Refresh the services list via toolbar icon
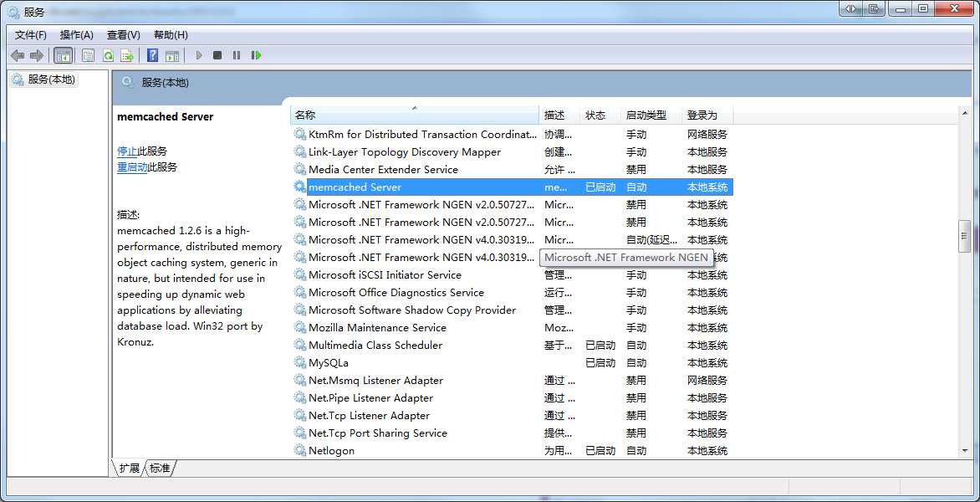The height and width of the screenshot is (502, 980). point(108,56)
